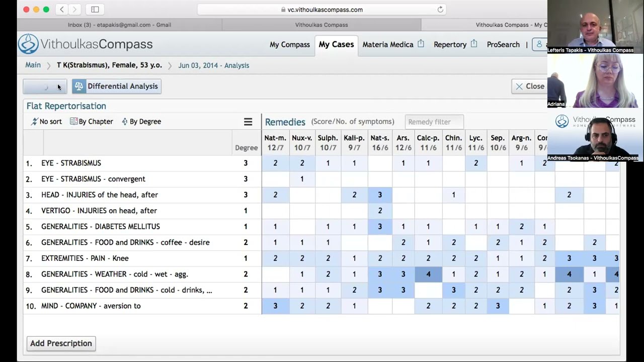The width and height of the screenshot is (644, 362).
Task: Click macOS green fullscreen window button
Action: 46,10
